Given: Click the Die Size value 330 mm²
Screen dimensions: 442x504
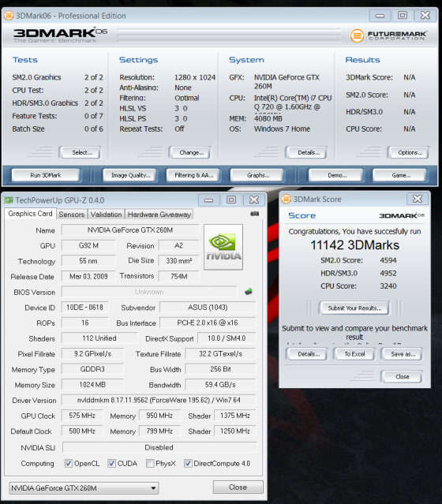Looking at the screenshot, I should pyautogui.click(x=179, y=261).
